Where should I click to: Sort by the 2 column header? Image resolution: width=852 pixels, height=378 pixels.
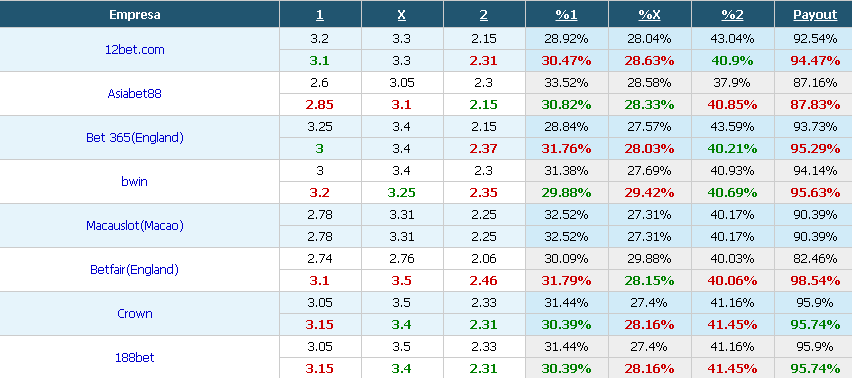tap(484, 15)
